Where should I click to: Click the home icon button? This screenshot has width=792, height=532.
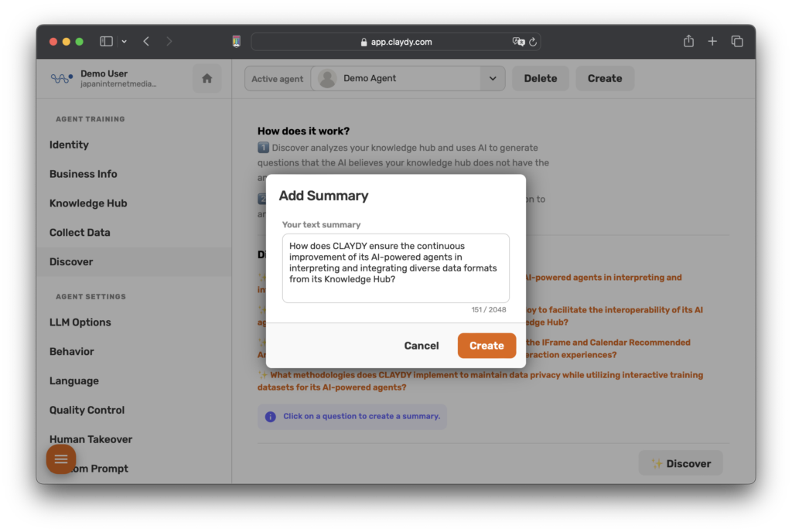pos(207,78)
